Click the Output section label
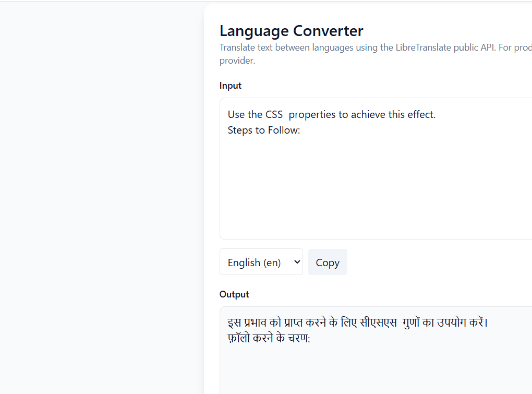Viewport: 532px width, 394px height. pos(234,294)
